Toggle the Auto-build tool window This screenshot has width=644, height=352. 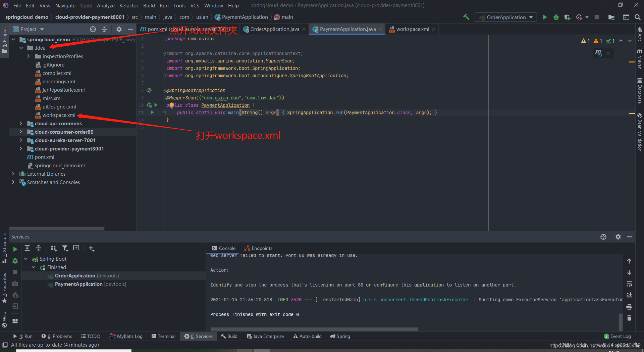pyautogui.click(x=307, y=336)
